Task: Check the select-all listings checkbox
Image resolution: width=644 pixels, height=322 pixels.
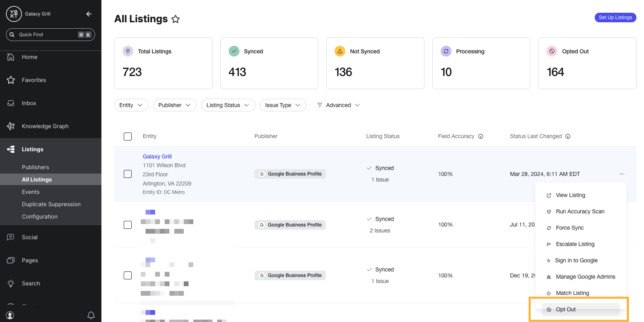Action: [x=128, y=137]
